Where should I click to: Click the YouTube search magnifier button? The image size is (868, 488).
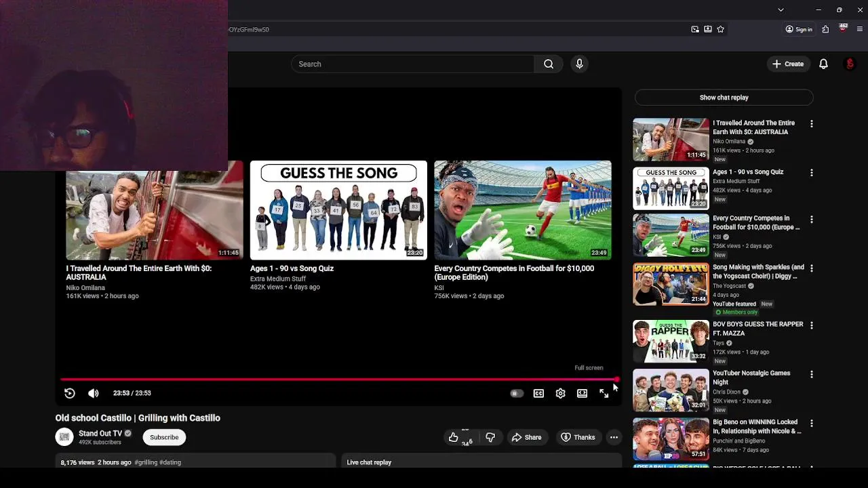[x=549, y=64]
